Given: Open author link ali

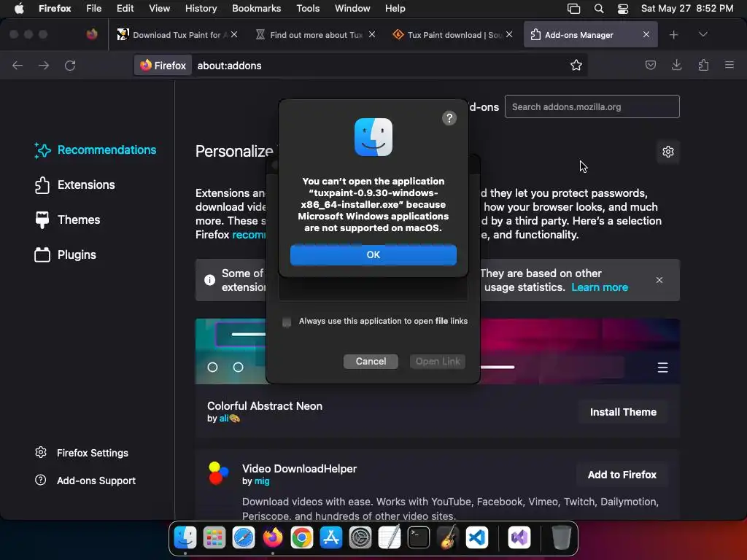Looking at the screenshot, I should (x=223, y=419).
